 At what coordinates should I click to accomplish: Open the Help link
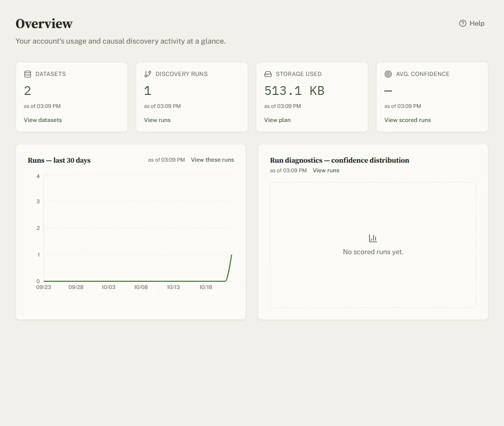pos(472,23)
